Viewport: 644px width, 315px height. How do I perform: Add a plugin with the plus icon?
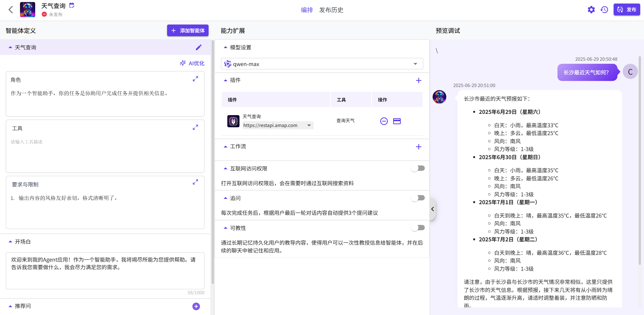click(x=418, y=80)
